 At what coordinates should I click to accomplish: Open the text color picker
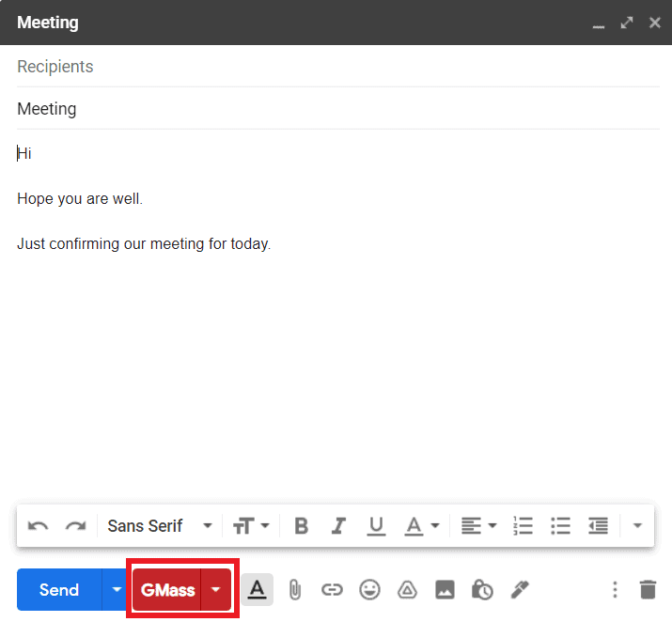[x=421, y=526]
